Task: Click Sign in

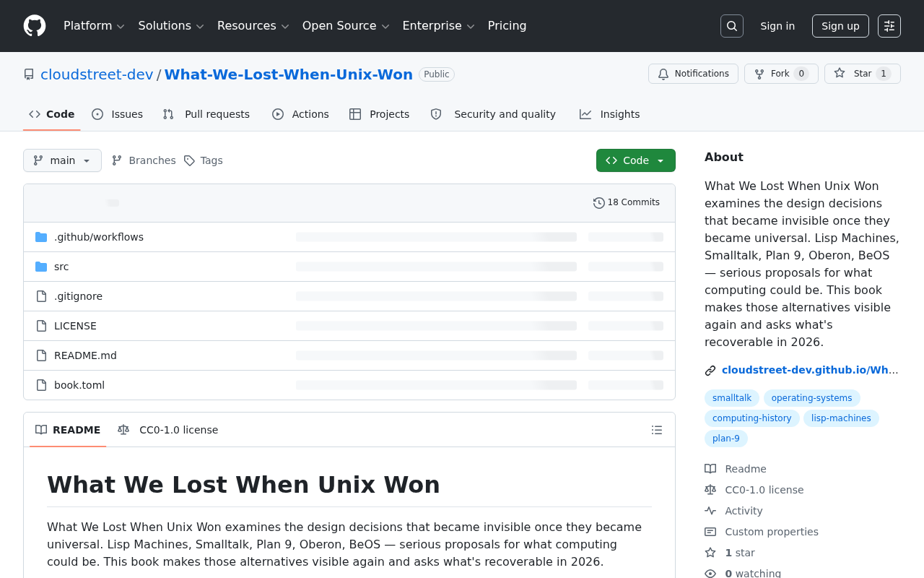Action: coord(777,26)
